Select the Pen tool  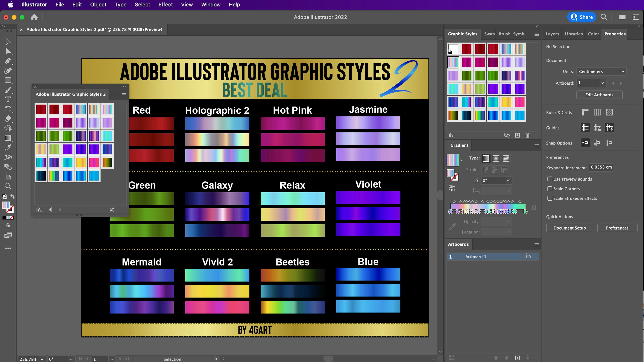pos(8,61)
